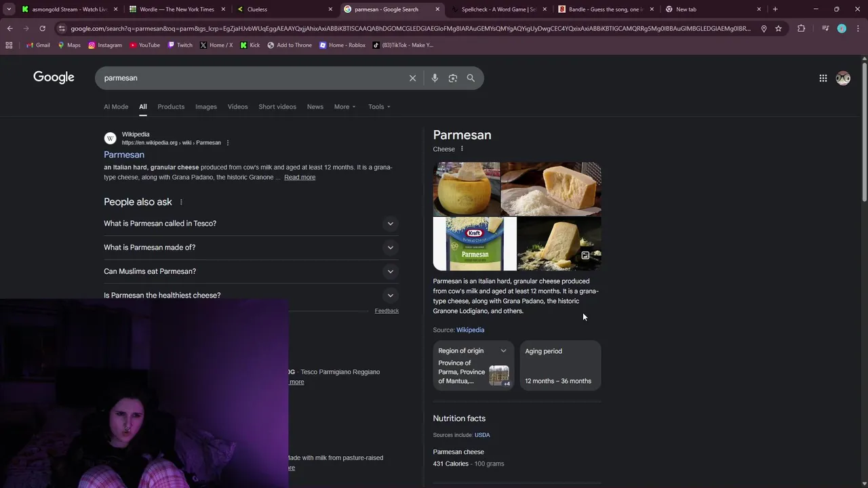The image size is (868, 488).
Task: Open Wikipedia result more options dots
Action: tap(228, 143)
